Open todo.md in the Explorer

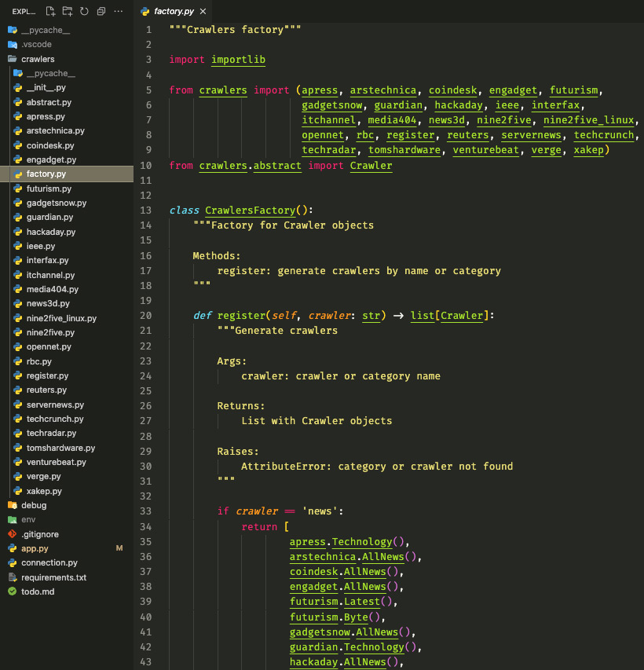pyautogui.click(x=67, y=591)
